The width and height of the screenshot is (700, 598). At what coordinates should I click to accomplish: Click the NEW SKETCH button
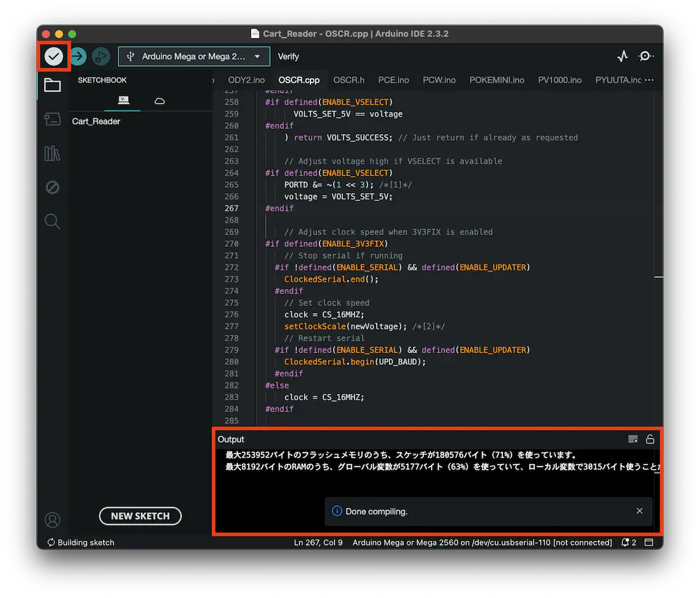(140, 516)
